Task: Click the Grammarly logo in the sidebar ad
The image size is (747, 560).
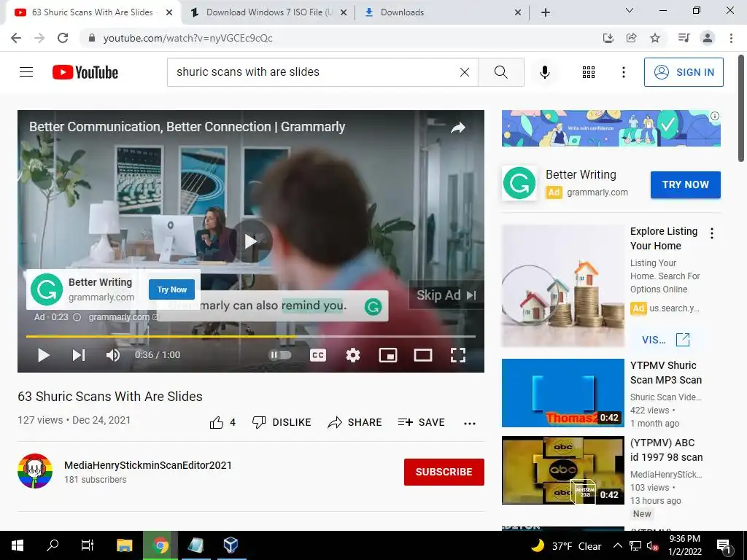Action: pyautogui.click(x=519, y=183)
